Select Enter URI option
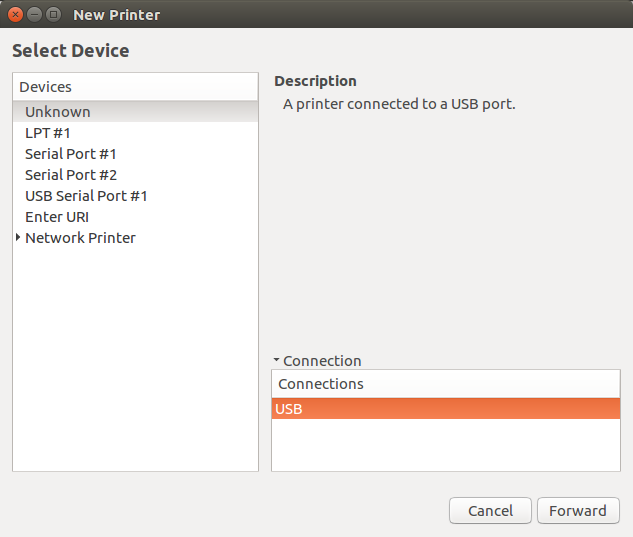Viewport: 633px width, 537px height. (57, 217)
